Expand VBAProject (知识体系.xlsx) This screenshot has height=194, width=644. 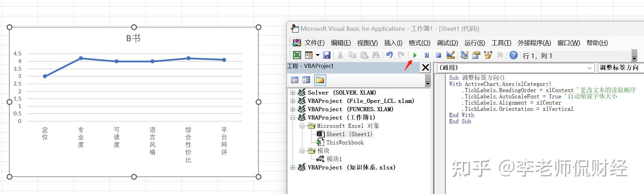(293, 167)
